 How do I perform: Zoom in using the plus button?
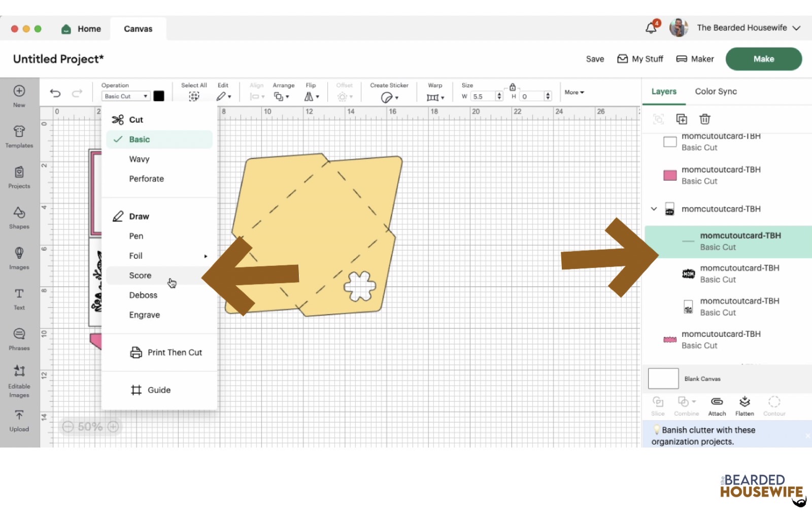113,427
